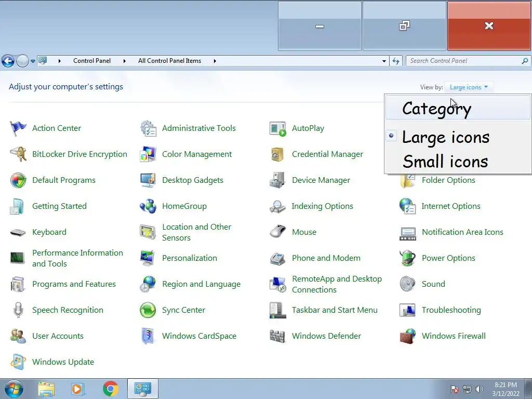The image size is (532, 399).
Task: Open the Windows CardSpace link
Action: point(199,336)
